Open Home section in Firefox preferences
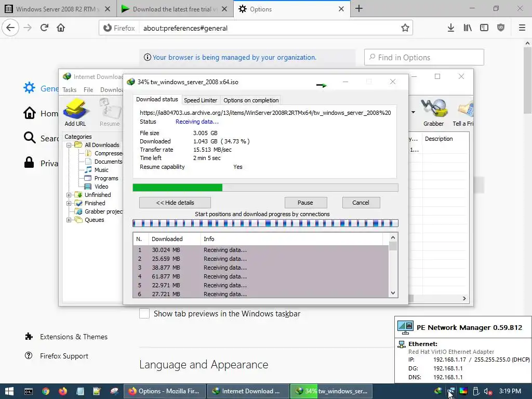Viewport: 532px width, 399px height. [41, 113]
